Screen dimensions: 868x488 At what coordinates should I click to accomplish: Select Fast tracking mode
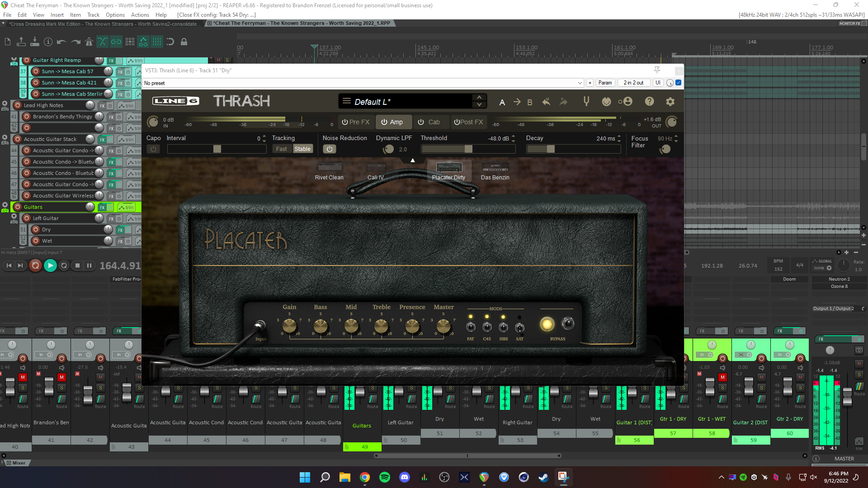click(x=281, y=149)
